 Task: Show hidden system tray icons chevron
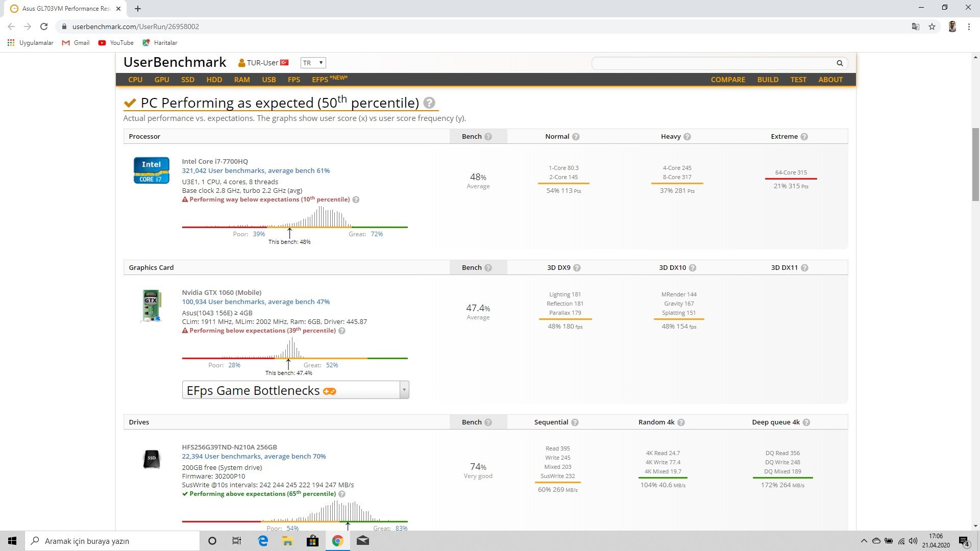(x=864, y=541)
